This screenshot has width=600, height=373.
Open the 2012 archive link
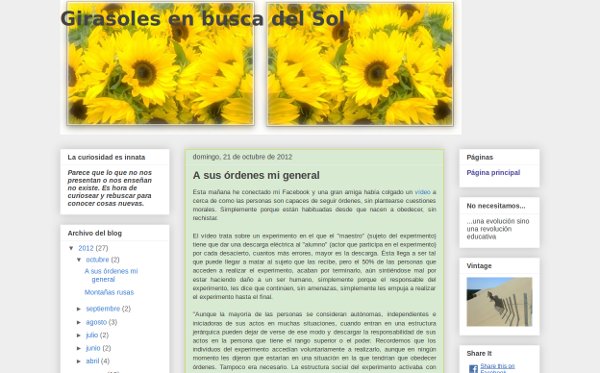(86, 248)
